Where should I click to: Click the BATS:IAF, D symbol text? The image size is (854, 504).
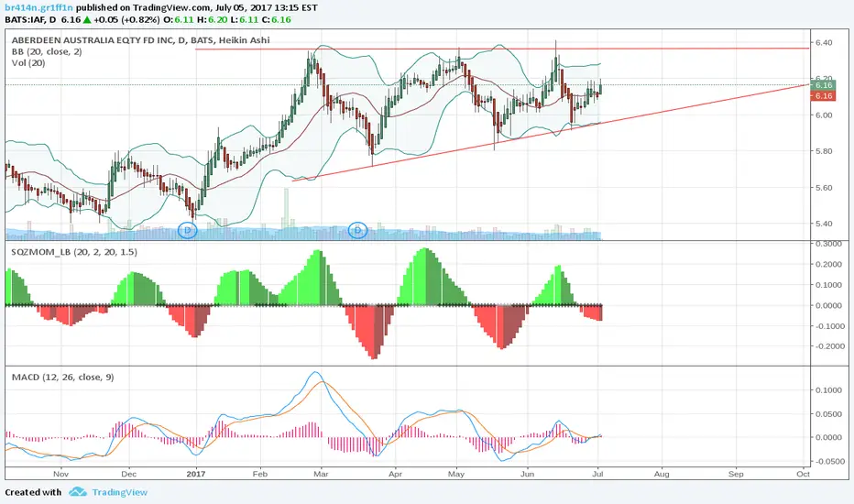(x=30, y=19)
